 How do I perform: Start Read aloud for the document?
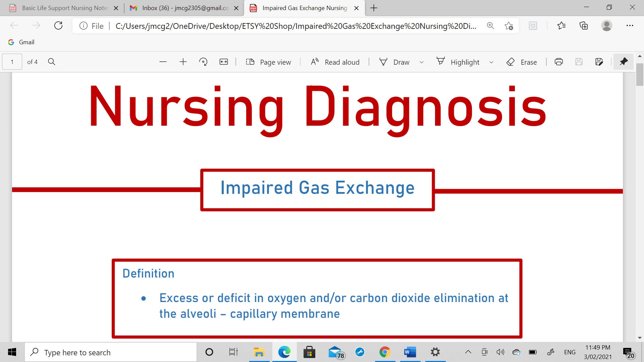[335, 62]
